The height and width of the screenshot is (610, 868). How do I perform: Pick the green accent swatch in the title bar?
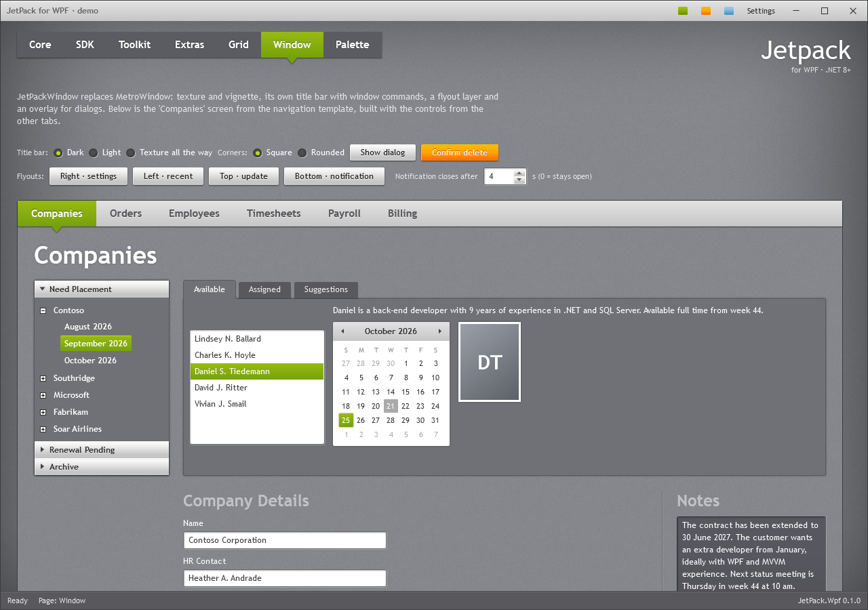click(683, 11)
